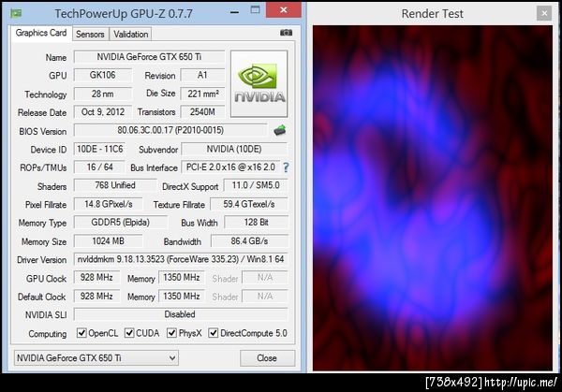Viewport: 562px width, 392px height.
Task: Click Texture Fillrate value 59.4 GTexel/s
Action: (x=249, y=204)
